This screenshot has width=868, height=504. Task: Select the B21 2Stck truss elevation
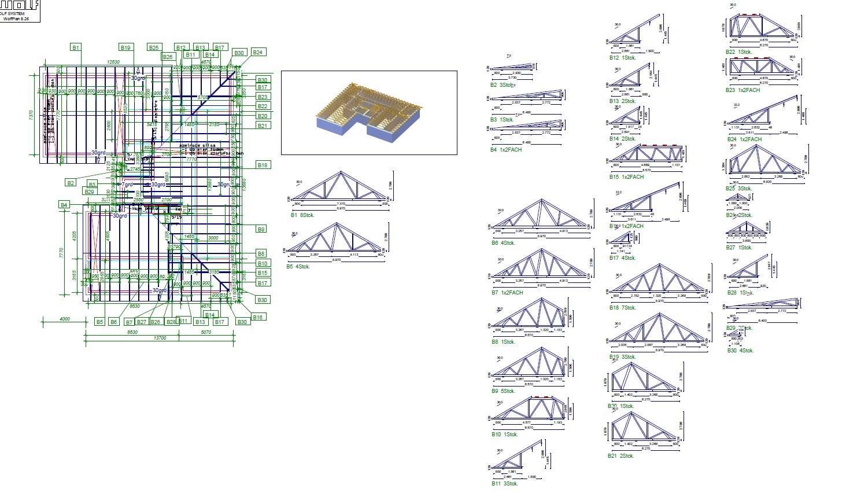pyautogui.click(x=646, y=429)
